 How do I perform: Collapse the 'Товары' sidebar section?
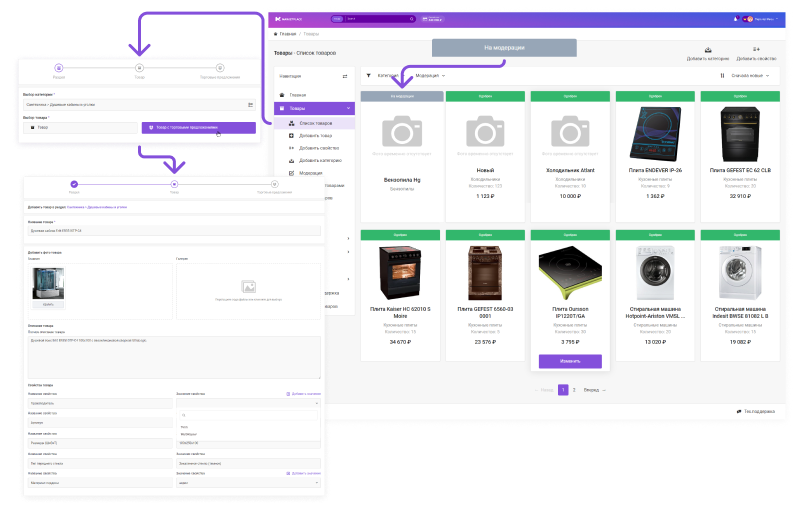click(x=347, y=108)
